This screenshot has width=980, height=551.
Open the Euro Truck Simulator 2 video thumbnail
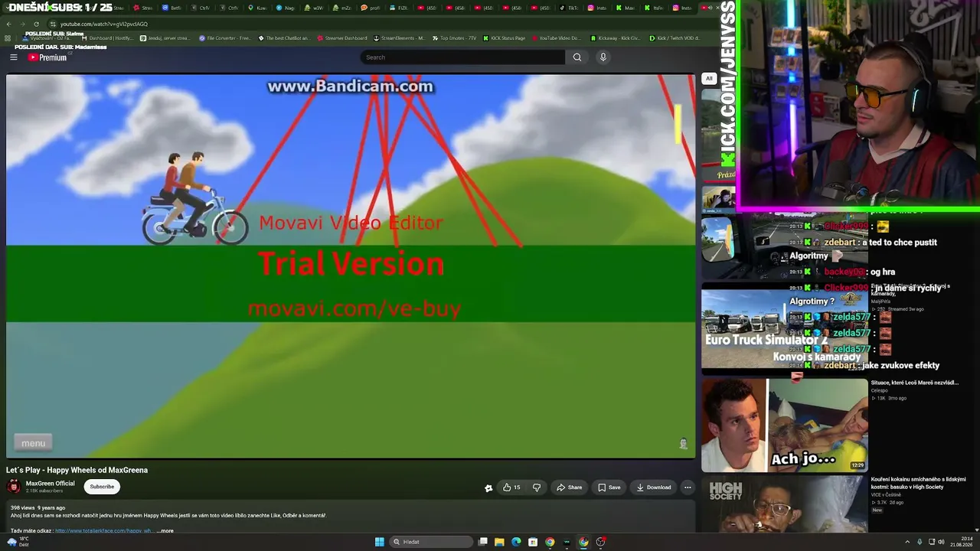tap(785, 329)
